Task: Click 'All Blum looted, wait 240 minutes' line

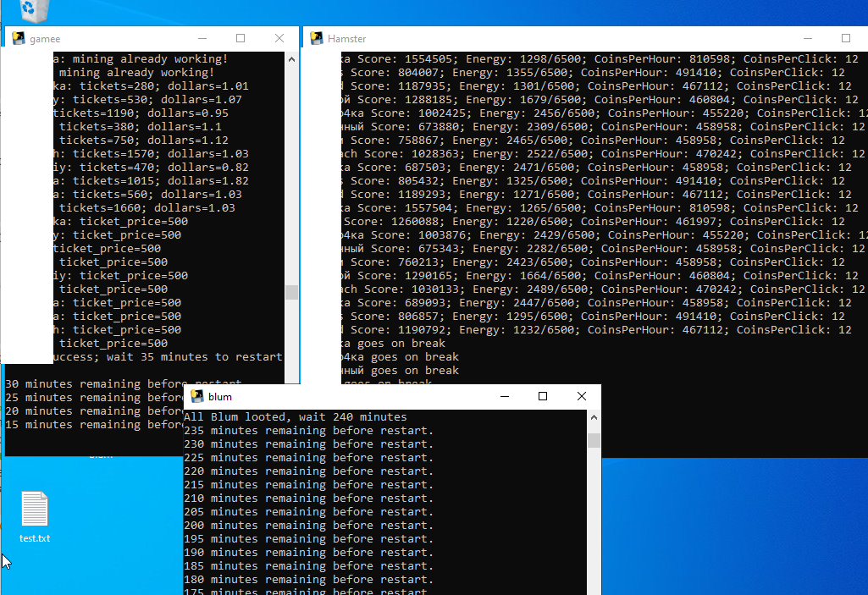Action: pyautogui.click(x=295, y=416)
